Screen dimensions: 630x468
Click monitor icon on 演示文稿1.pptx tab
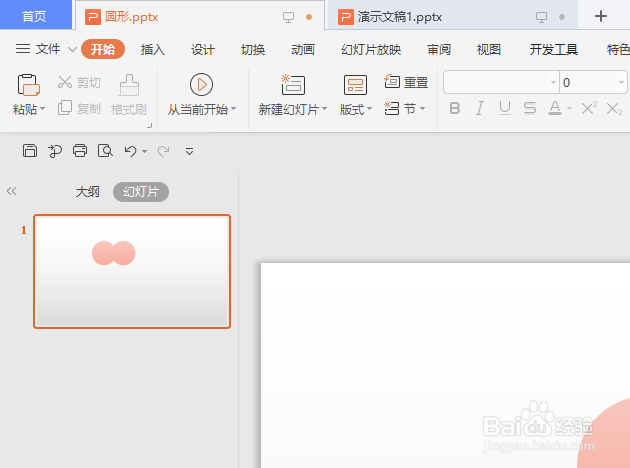point(541,17)
